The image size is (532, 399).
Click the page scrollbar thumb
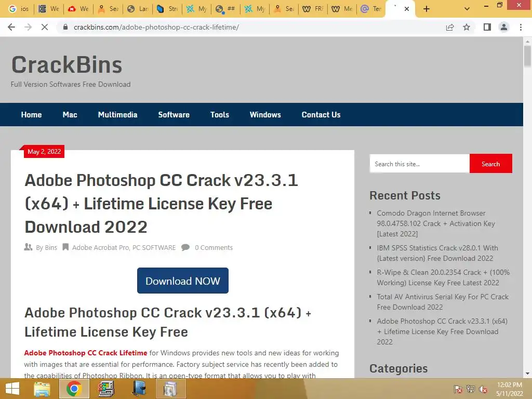point(527,56)
